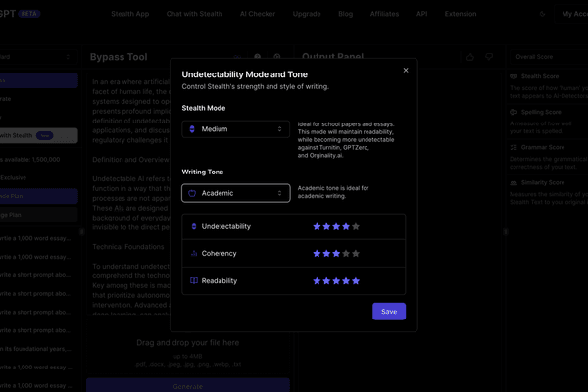Open the Stealth Mode dropdown set to Medium
The image size is (588, 392).
[235, 128]
